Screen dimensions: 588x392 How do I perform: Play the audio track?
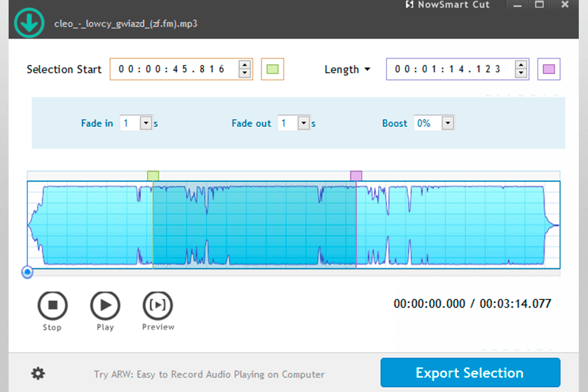105,306
